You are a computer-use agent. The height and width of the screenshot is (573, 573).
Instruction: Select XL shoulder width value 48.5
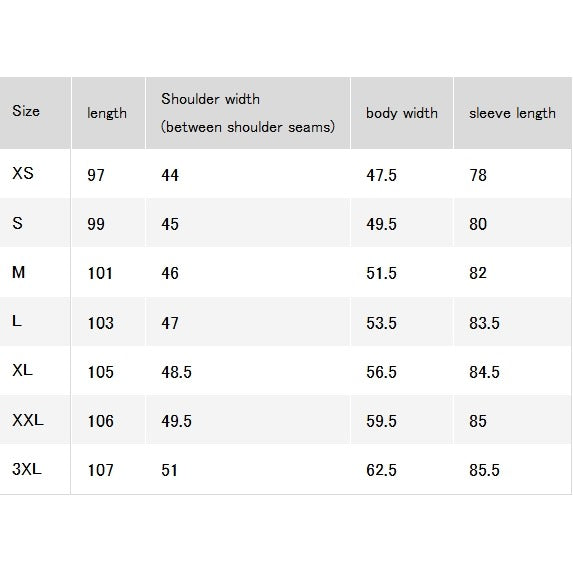pos(177,372)
